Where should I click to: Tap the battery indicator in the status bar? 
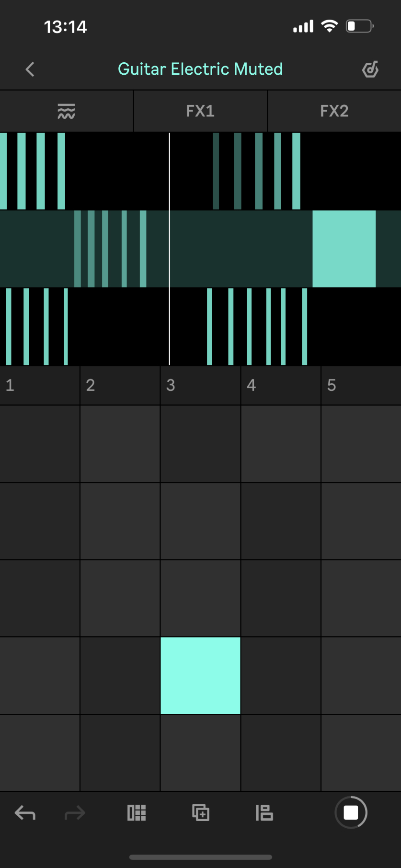tap(359, 26)
